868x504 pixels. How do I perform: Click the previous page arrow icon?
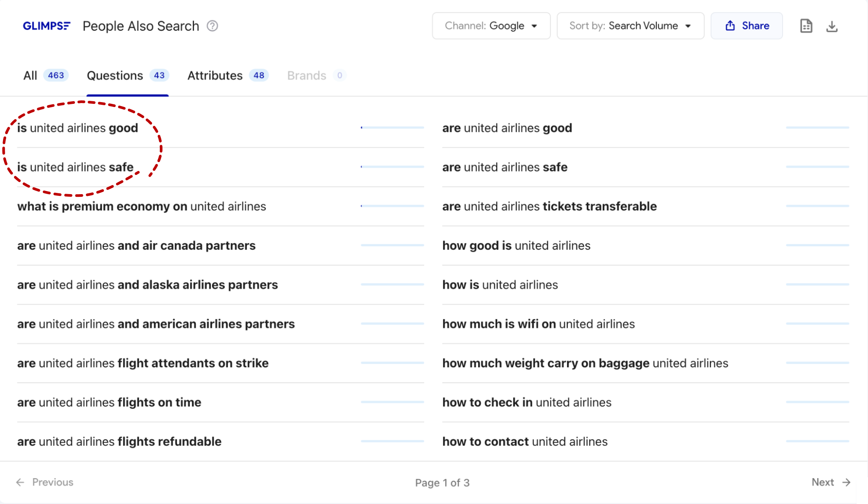[21, 483]
